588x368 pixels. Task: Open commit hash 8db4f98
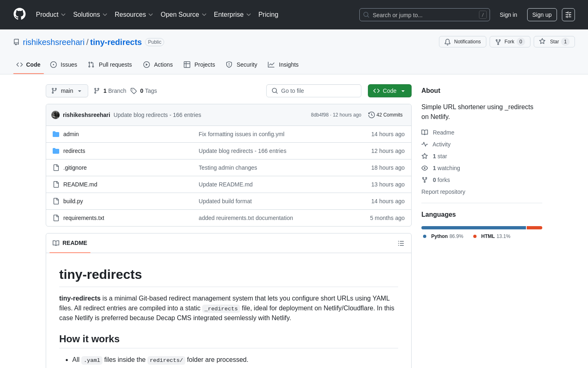point(320,115)
